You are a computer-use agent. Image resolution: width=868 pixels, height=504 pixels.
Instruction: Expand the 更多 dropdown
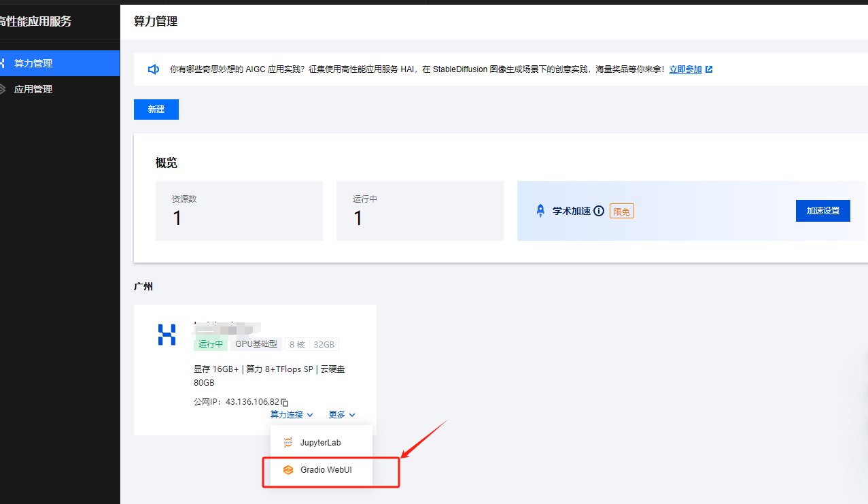point(342,415)
